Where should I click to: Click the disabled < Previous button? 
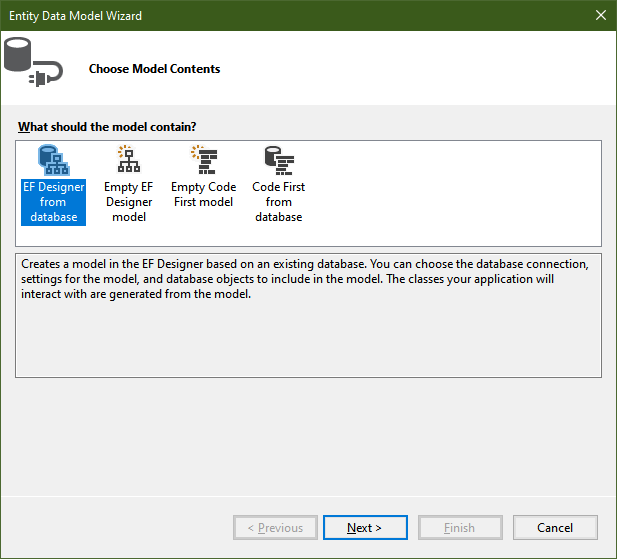[x=275, y=527]
